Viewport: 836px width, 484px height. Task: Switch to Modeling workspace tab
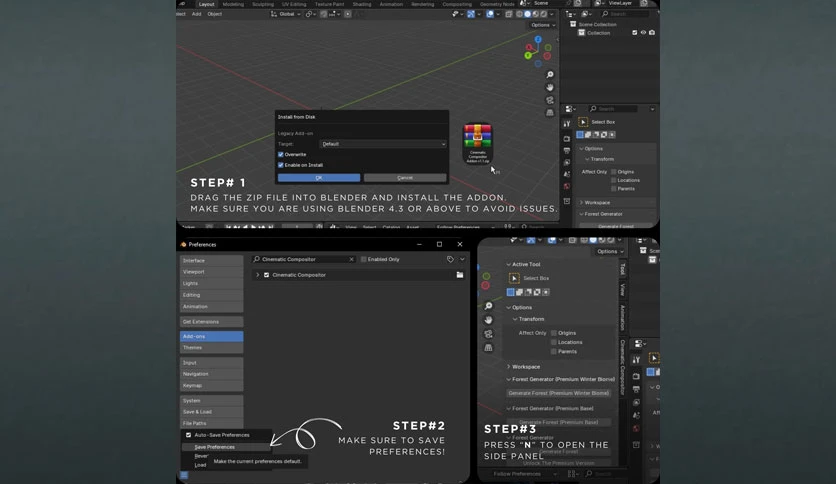pyautogui.click(x=233, y=4)
